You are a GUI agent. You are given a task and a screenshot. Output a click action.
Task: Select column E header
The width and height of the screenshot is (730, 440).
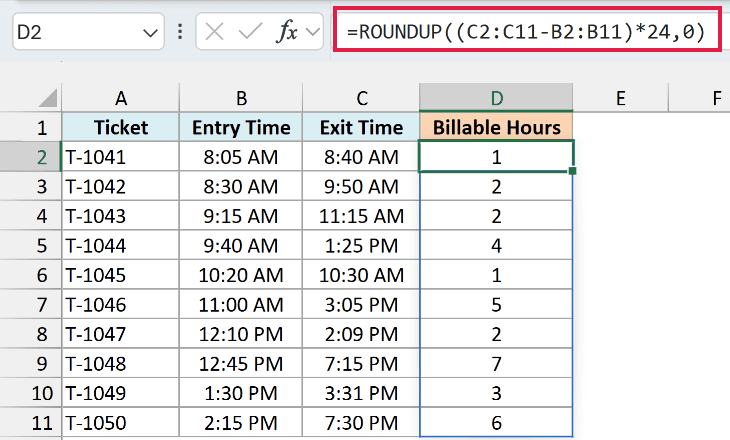(621, 98)
